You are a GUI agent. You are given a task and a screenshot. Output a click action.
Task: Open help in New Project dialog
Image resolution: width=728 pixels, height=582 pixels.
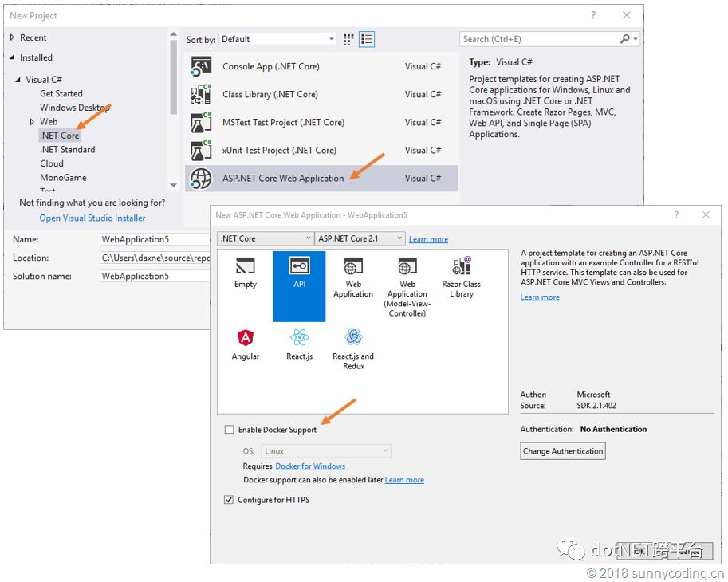pos(593,15)
